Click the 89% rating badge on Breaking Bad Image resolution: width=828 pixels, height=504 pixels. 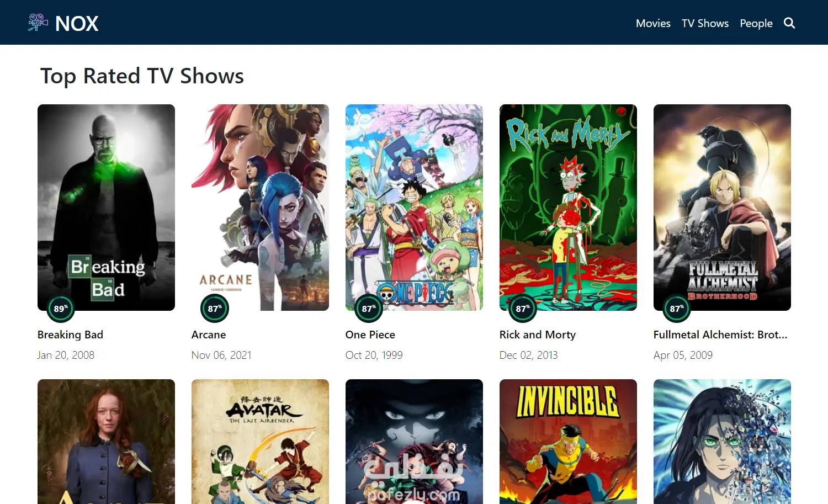pyautogui.click(x=61, y=309)
